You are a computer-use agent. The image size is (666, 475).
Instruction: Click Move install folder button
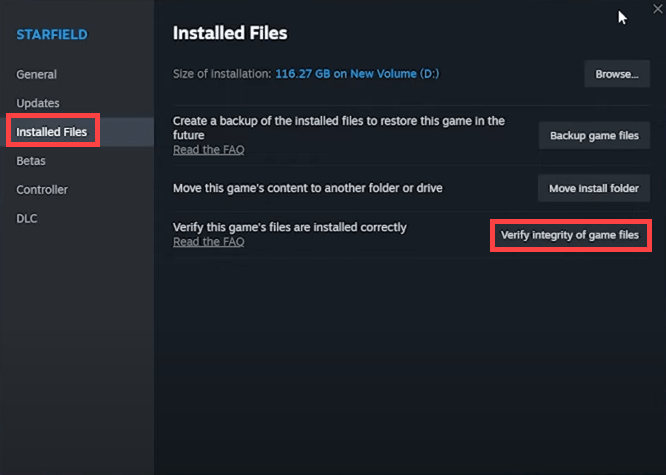594,188
